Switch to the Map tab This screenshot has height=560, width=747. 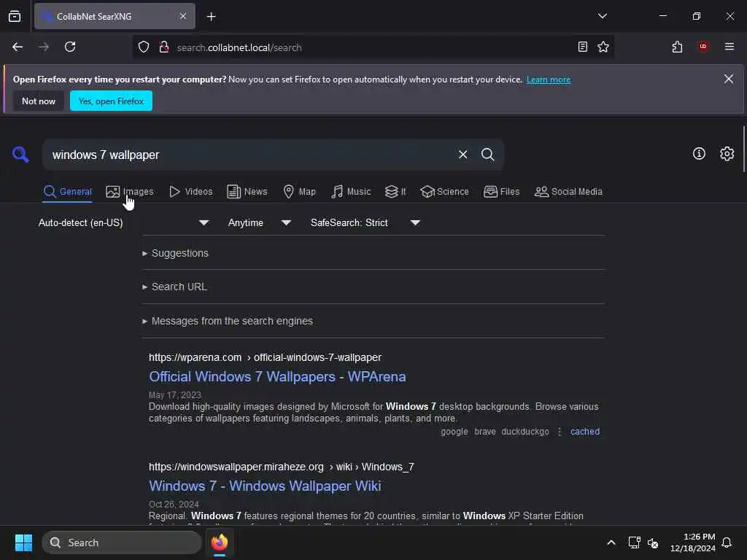(300, 192)
